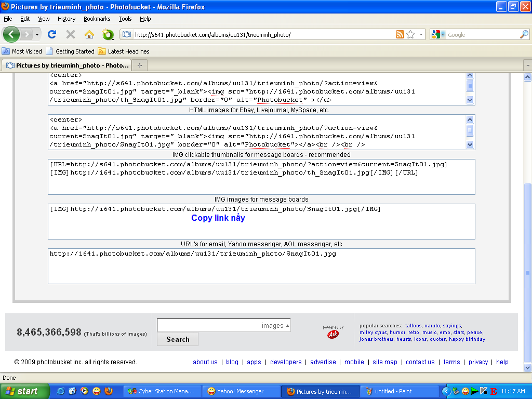
Task: Click the search magnifier icon in Google box
Action: click(524, 34)
